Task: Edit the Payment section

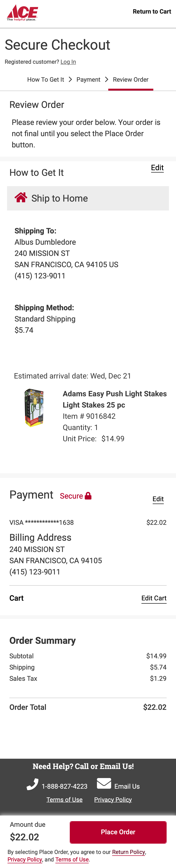Action: [x=158, y=499]
